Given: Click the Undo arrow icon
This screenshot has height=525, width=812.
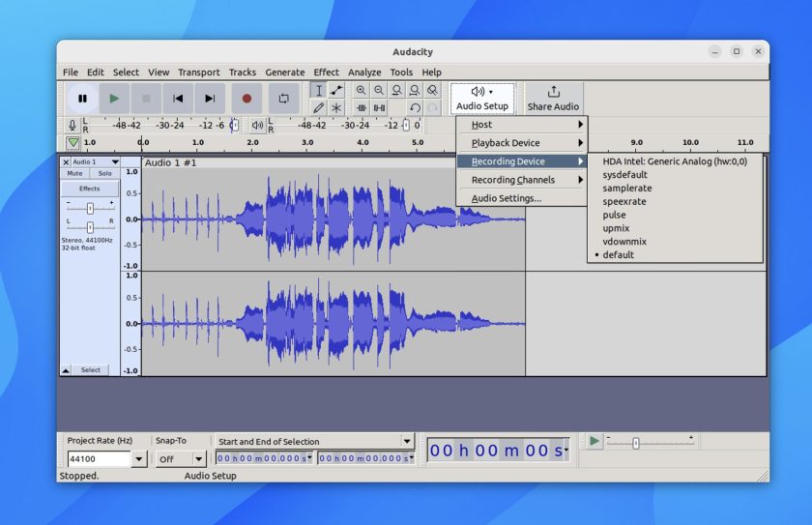Looking at the screenshot, I should [x=415, y=107].
